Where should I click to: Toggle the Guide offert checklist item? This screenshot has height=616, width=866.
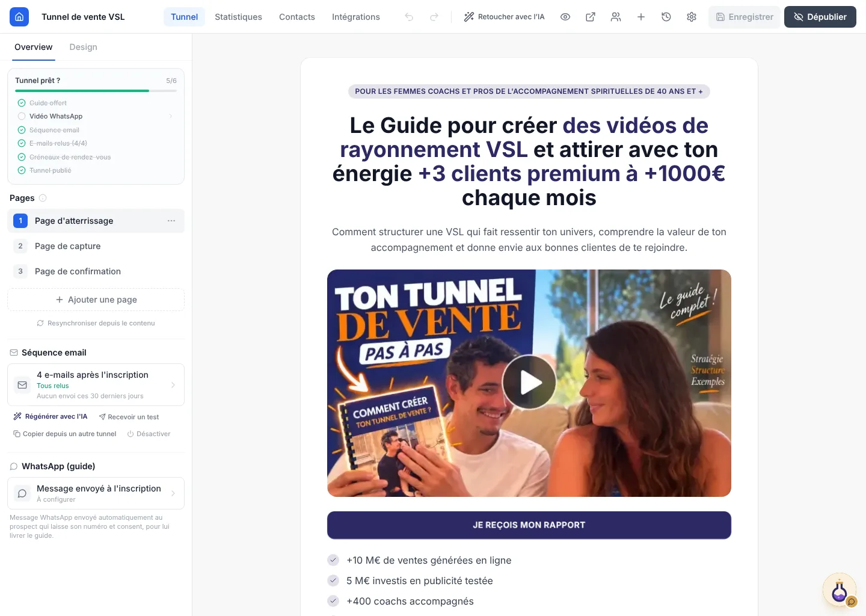coord(22,103)
